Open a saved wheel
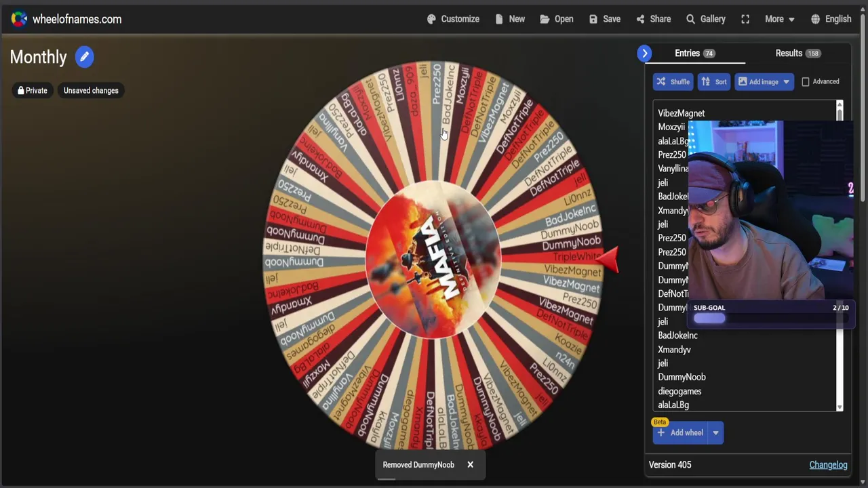868x488 pixels. pyautogui.click(x=557, y=19)
